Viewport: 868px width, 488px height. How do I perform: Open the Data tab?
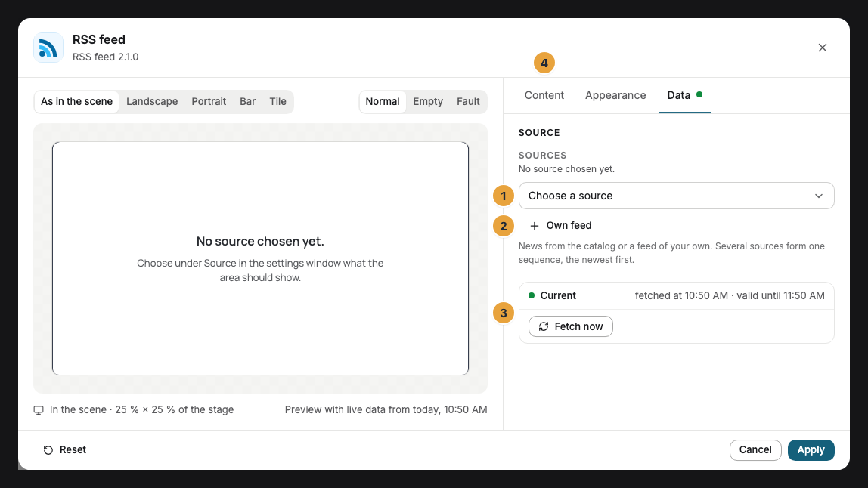coord(684,95)
